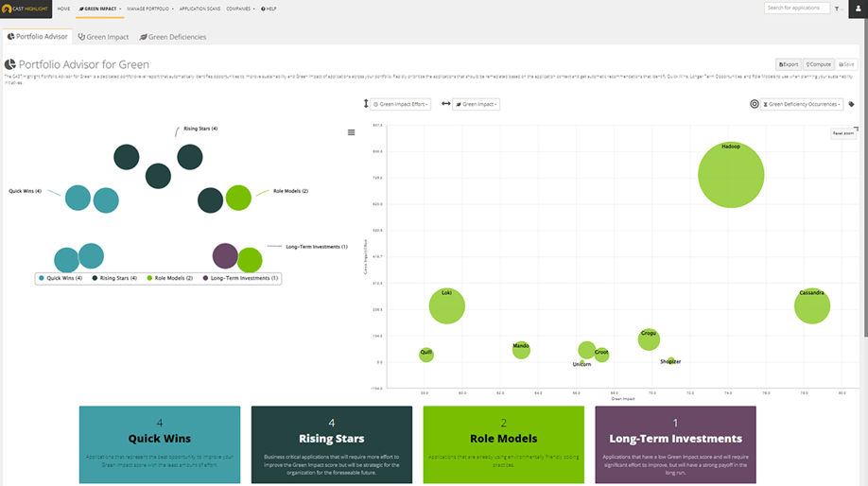Select the Loki bubble
868x486 pixels.
pos(446,305)
